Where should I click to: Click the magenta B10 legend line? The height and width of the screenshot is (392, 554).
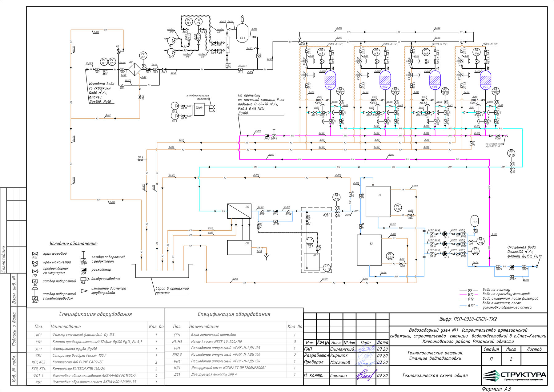click(471, 294)
